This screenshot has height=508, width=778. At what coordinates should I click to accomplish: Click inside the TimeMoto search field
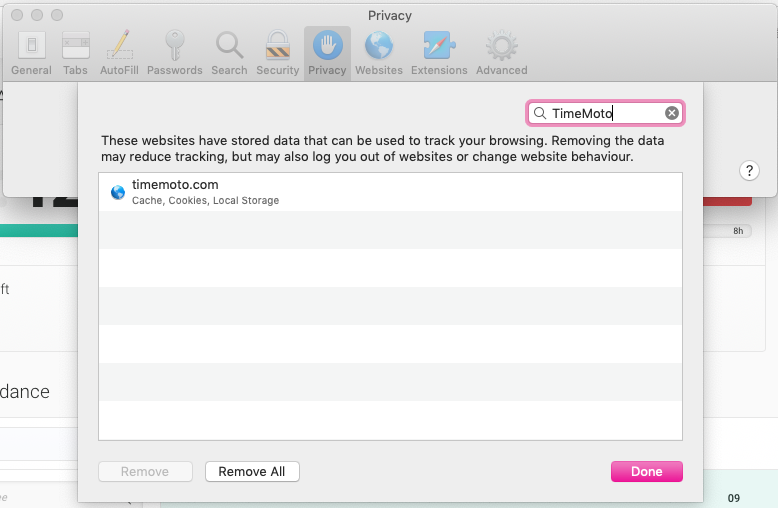[x=605, y=113]
